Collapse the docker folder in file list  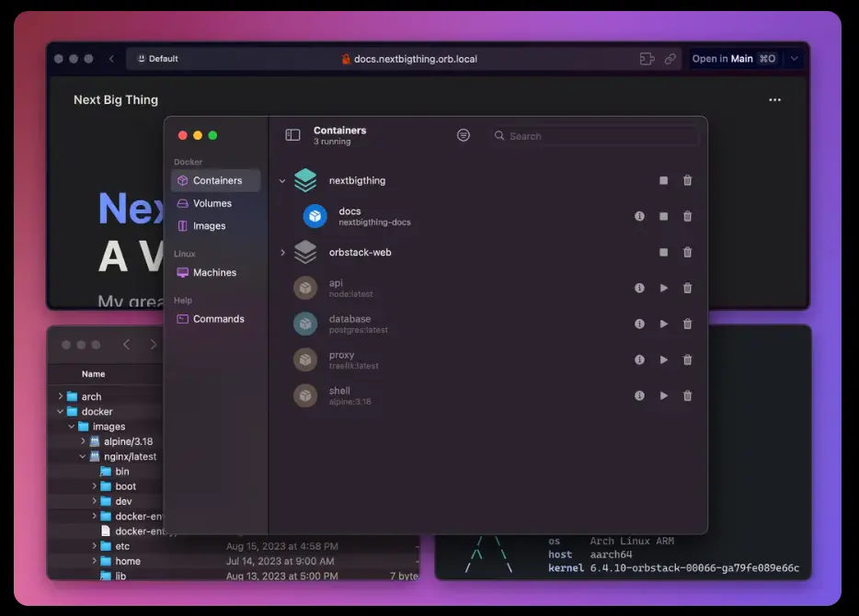tap(61, 411)
